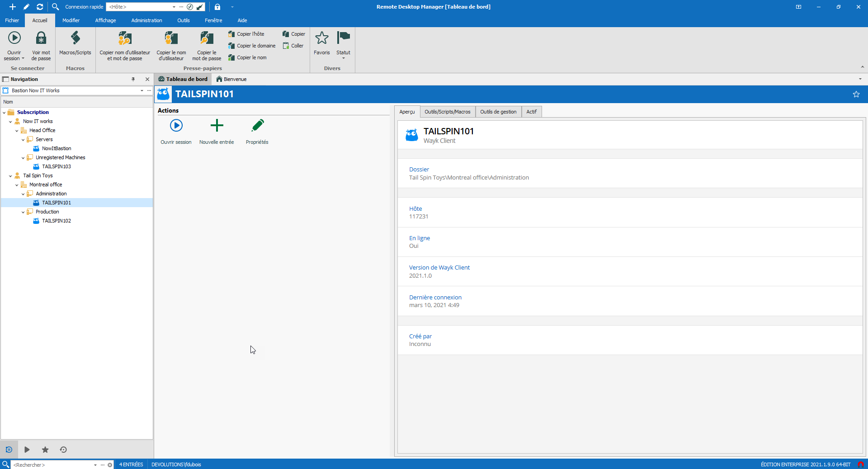Click the Coller paste button
Viewport: 868px width, 469px height.
pos(293,46)
